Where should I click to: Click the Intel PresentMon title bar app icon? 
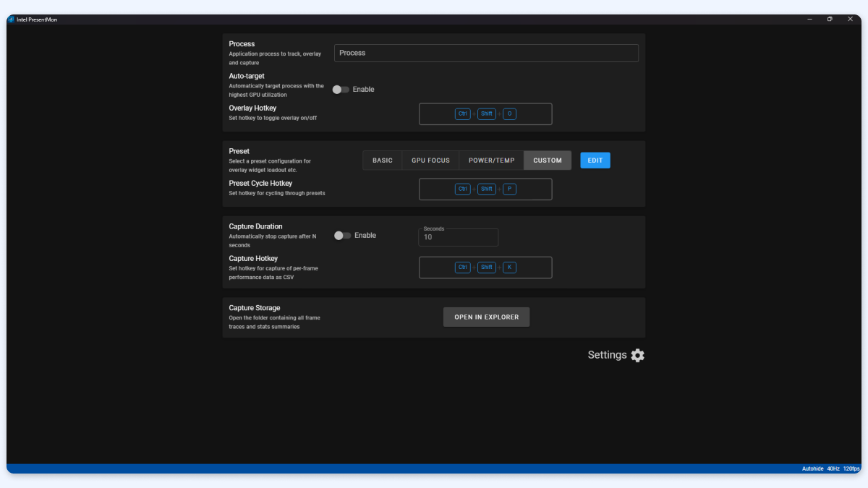tap(11, 20)
